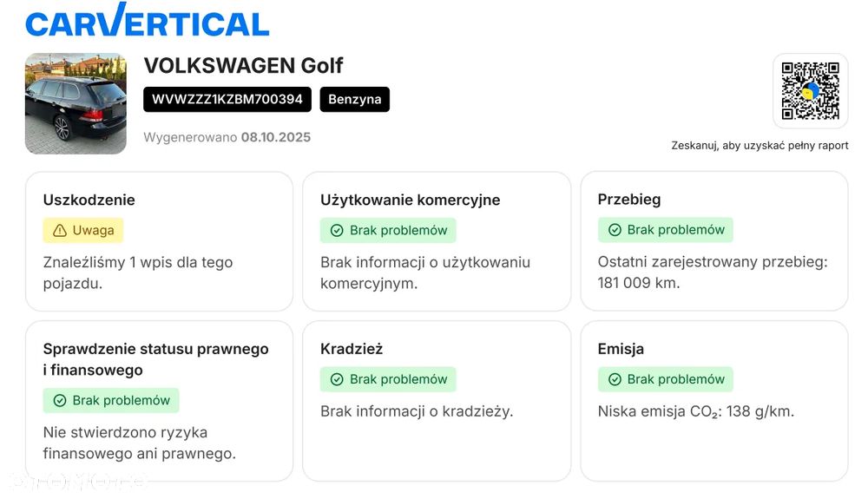
Task: Select the VIN badge WVWZZZ1KZBM700394
Action: 227,99
